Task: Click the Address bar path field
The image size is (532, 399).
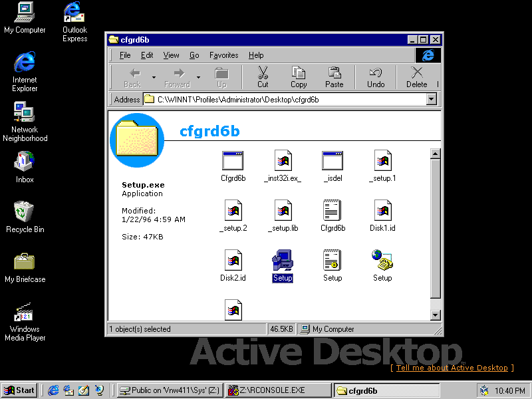Action: point(285,99)
